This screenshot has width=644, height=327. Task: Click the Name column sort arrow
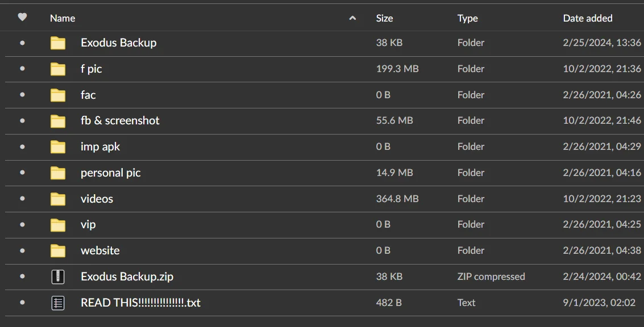click(352, 18)
